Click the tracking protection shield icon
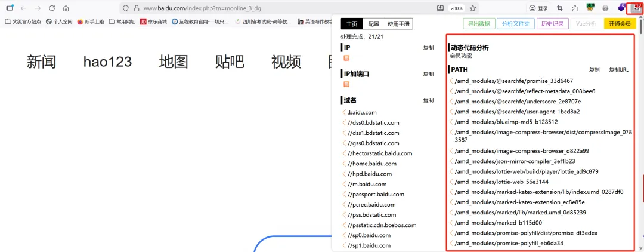The width and height of the screenshot is (644, 252). [126, 8]
